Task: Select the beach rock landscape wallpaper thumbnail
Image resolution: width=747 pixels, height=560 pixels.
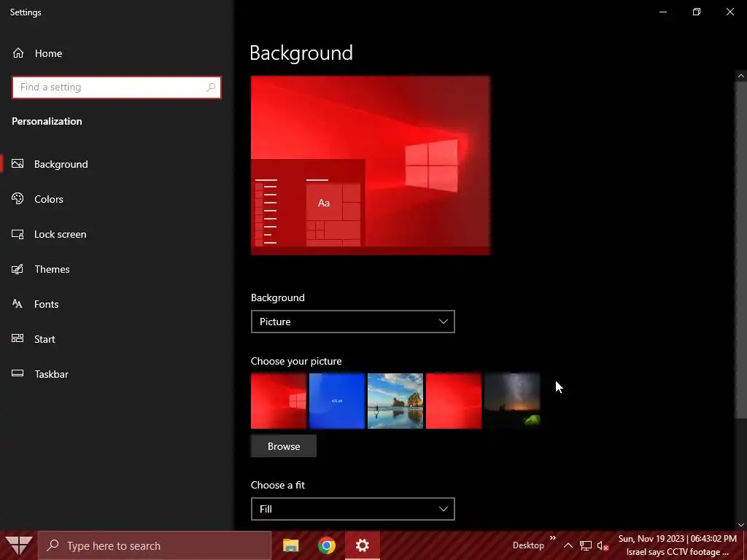Action: [395, 401]
